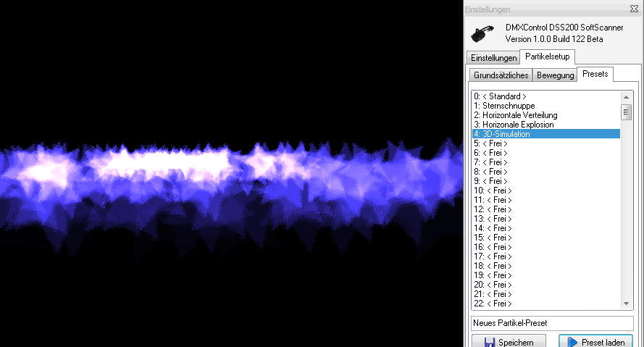This screenshot has width=644, height=347.
Task: Select preset 0: < Standard >
Action: pos(500,96)
